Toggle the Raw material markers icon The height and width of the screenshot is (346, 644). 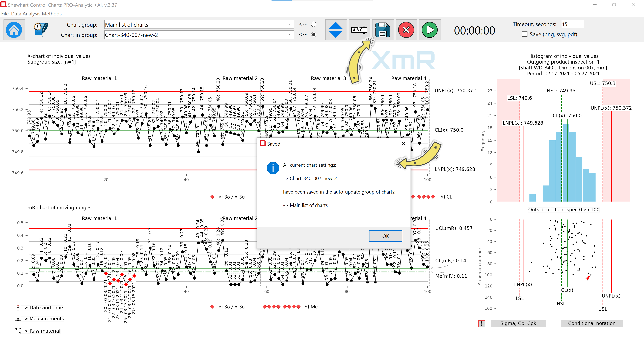pyautogui.click(x=18, y=331)
